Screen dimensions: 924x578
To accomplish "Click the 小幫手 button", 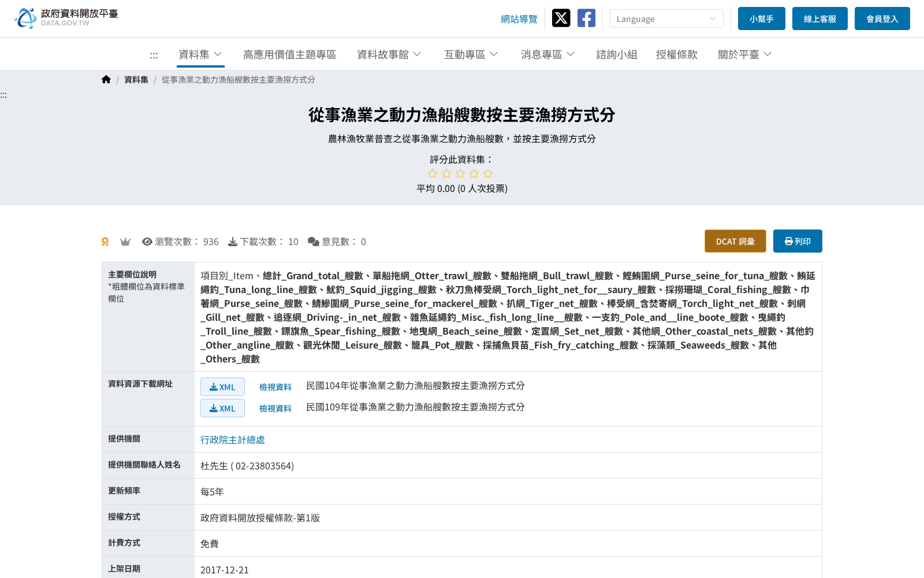I will tap(762, 18).
